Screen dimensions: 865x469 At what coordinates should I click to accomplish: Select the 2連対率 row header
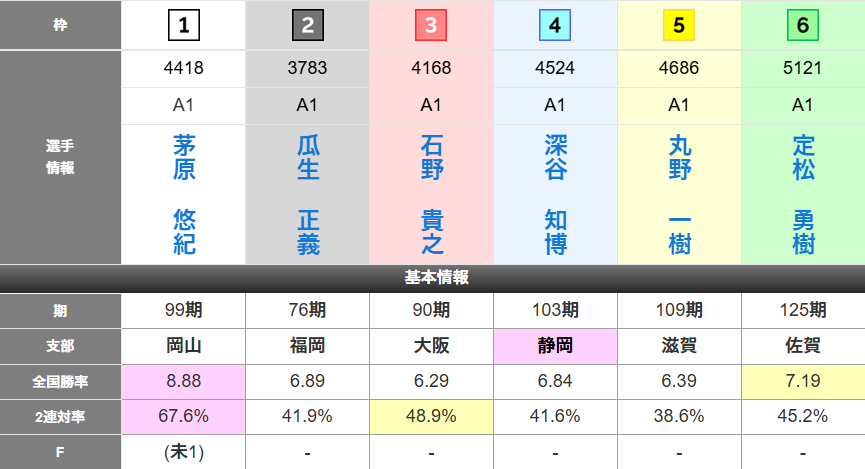coord(60,416)
